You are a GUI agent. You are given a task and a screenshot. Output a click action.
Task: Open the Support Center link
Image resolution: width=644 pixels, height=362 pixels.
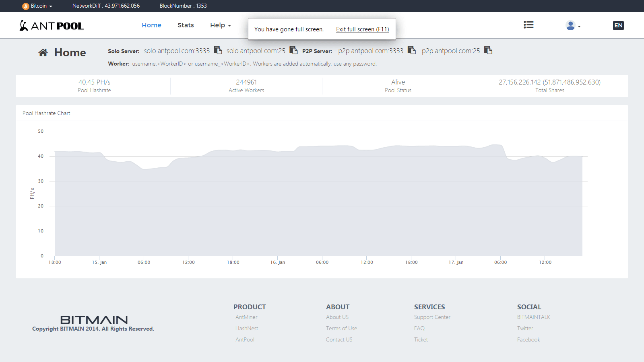[x=432, y=317]
